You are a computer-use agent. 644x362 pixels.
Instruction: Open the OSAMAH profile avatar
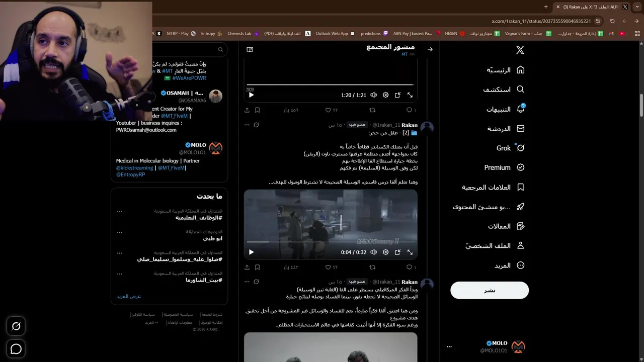215,96
